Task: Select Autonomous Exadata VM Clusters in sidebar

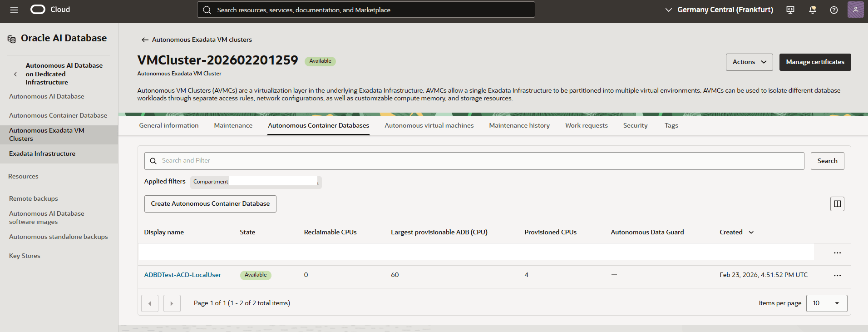Action: (59, 134)
